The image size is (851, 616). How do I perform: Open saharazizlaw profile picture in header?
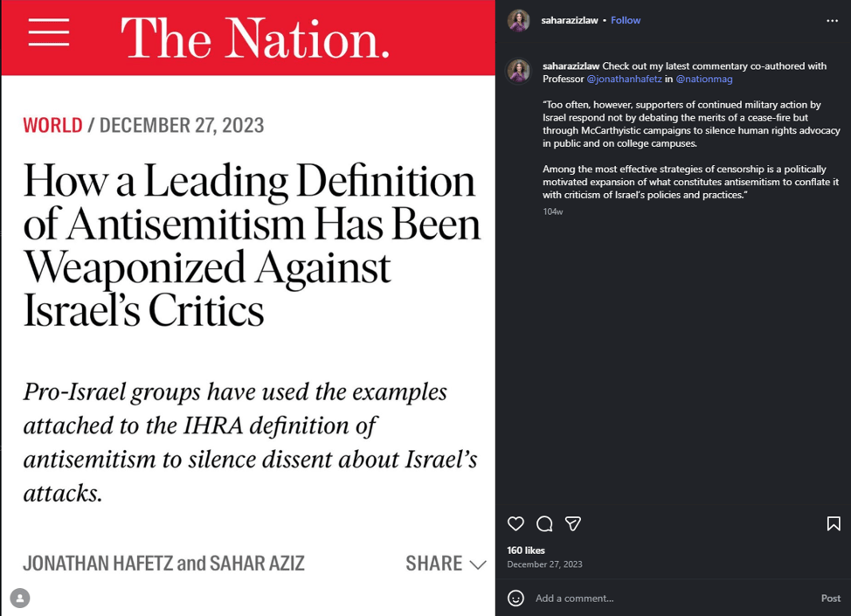[519, 21]
